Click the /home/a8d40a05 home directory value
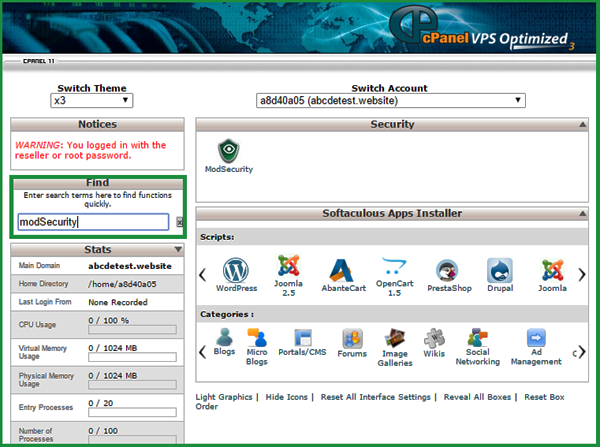This screenshot has height=447, width=600. pos(122,284)
